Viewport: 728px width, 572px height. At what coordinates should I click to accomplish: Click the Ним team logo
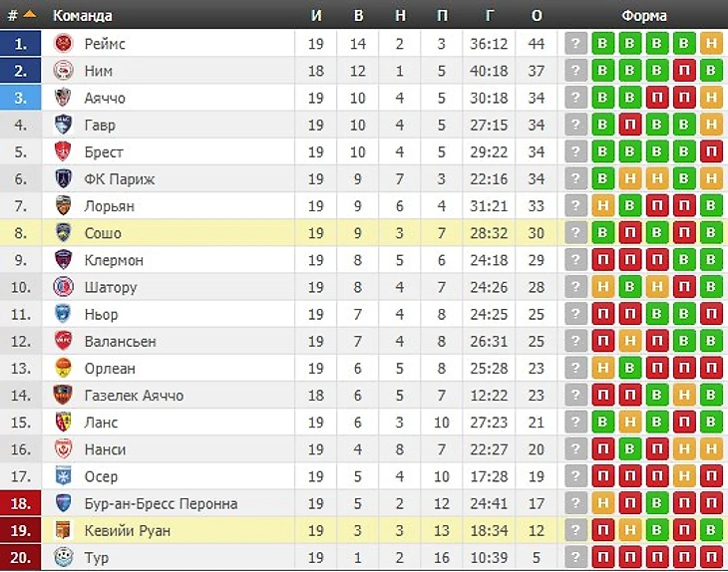63,71
